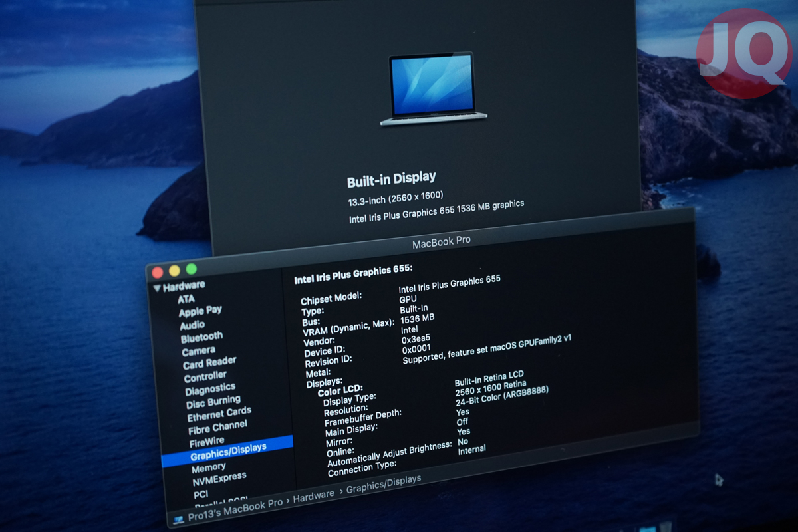
Task: Click Connection Type value Internal
Action: coord(472,450)
